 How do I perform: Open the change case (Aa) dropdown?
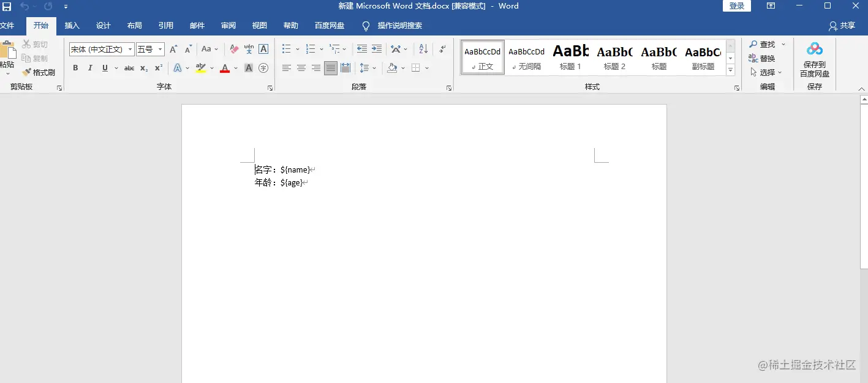pyautogui.click(x=209, y=49)
